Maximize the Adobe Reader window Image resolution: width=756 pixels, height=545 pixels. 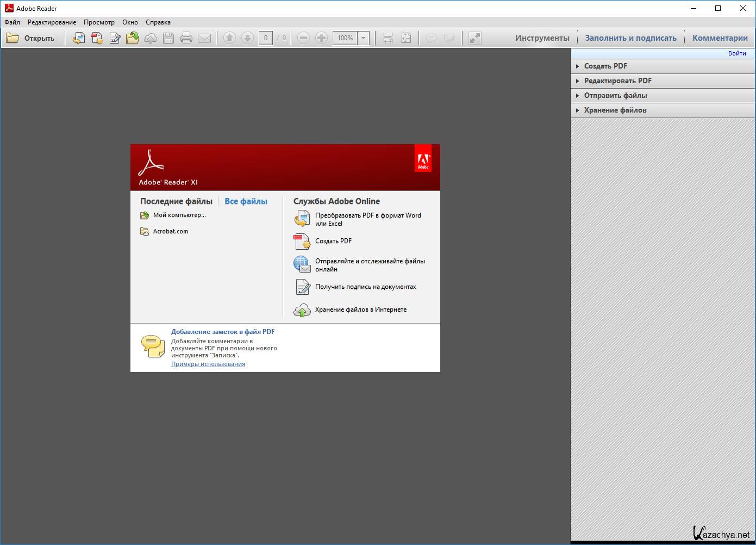coord(718,8)
